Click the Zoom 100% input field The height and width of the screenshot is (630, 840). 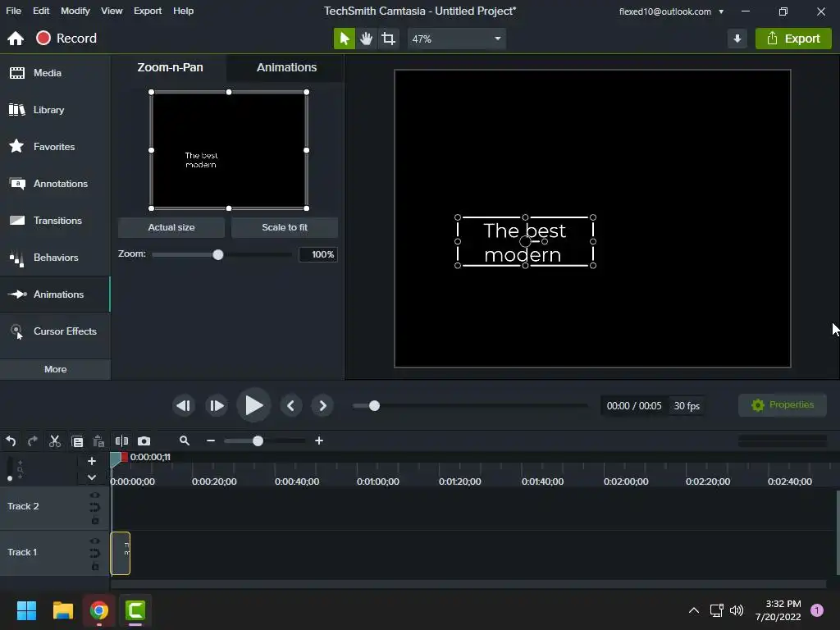pyautogui.click(x=318, y=254)
